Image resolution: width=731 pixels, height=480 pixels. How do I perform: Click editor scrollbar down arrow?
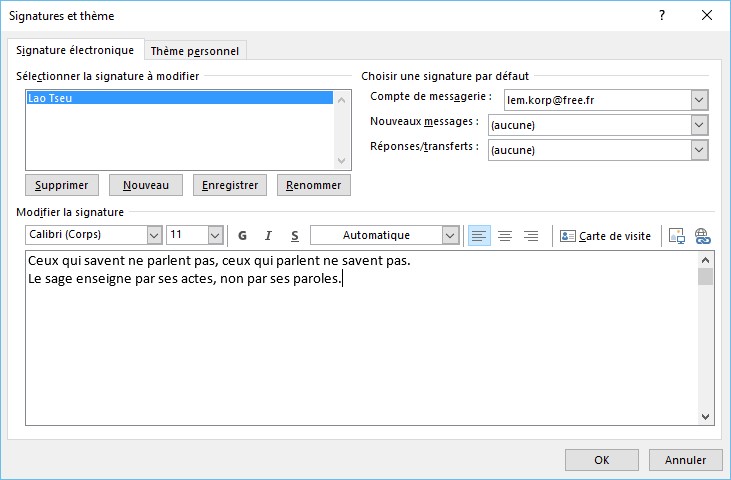coord(705,417)
